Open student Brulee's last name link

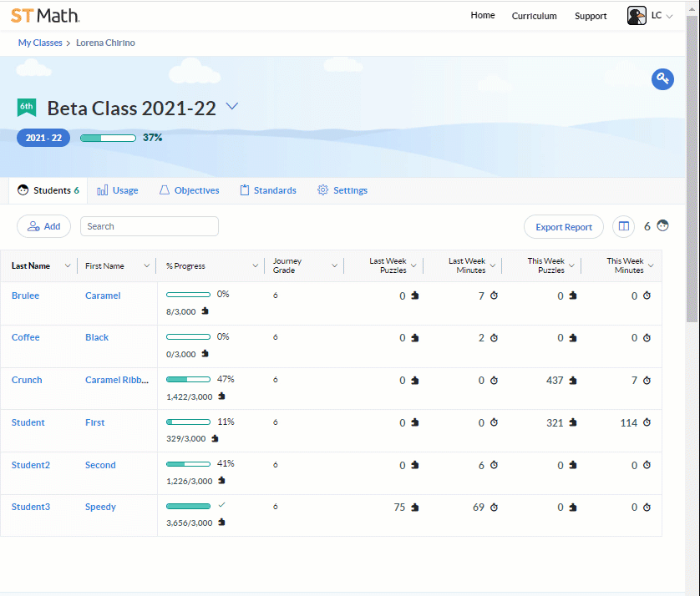[x=25, y=295]
